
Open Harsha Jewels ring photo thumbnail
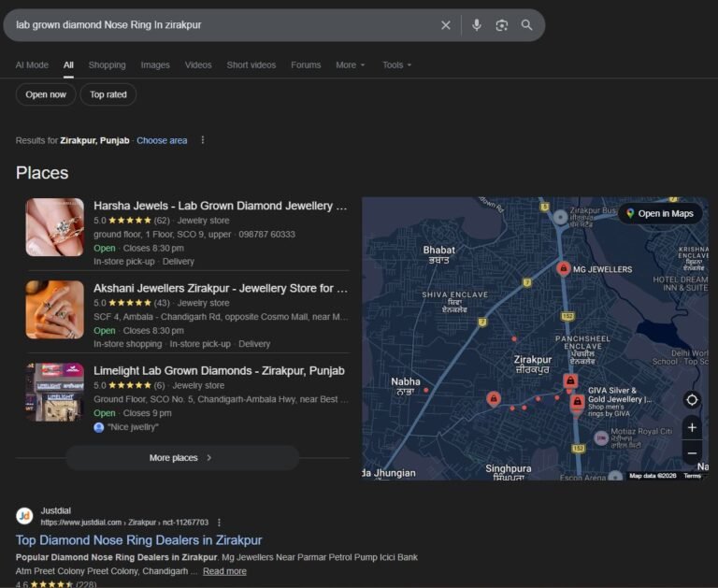tap(55, 227)
